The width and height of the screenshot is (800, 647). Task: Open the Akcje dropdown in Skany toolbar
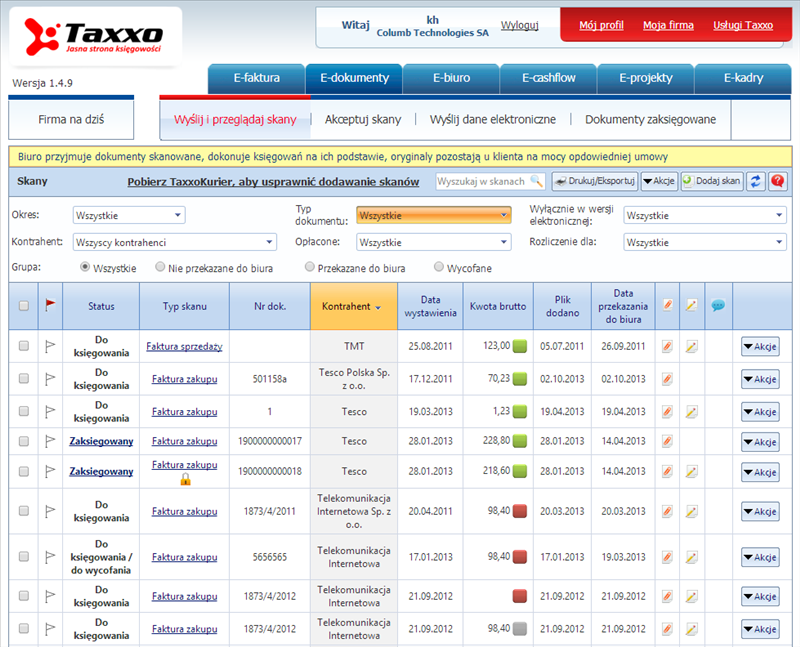coord(659,181)
